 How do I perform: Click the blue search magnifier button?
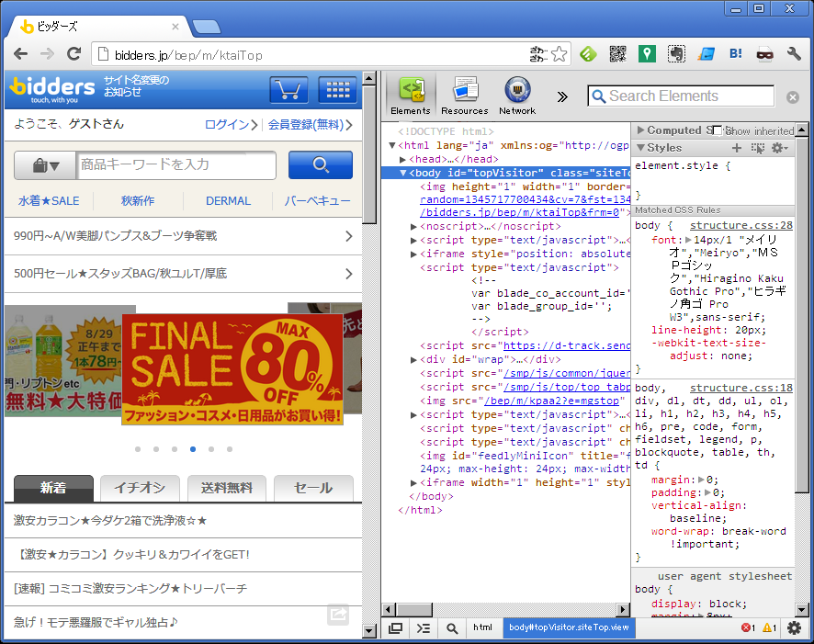[321, 165]
